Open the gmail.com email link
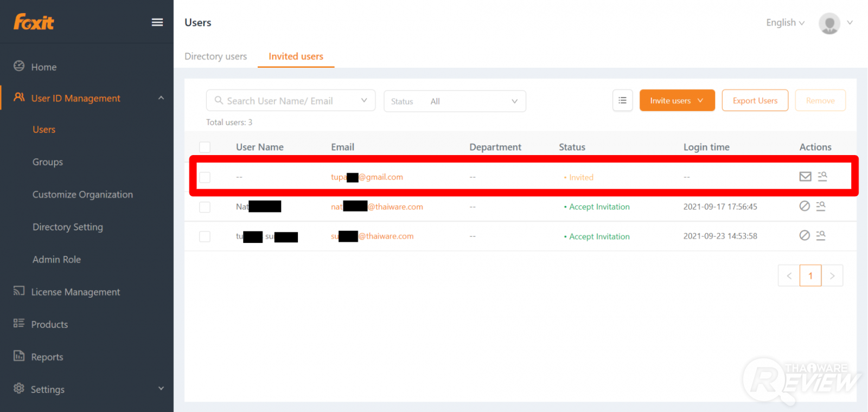868x412 pixels. coord(367,177)
